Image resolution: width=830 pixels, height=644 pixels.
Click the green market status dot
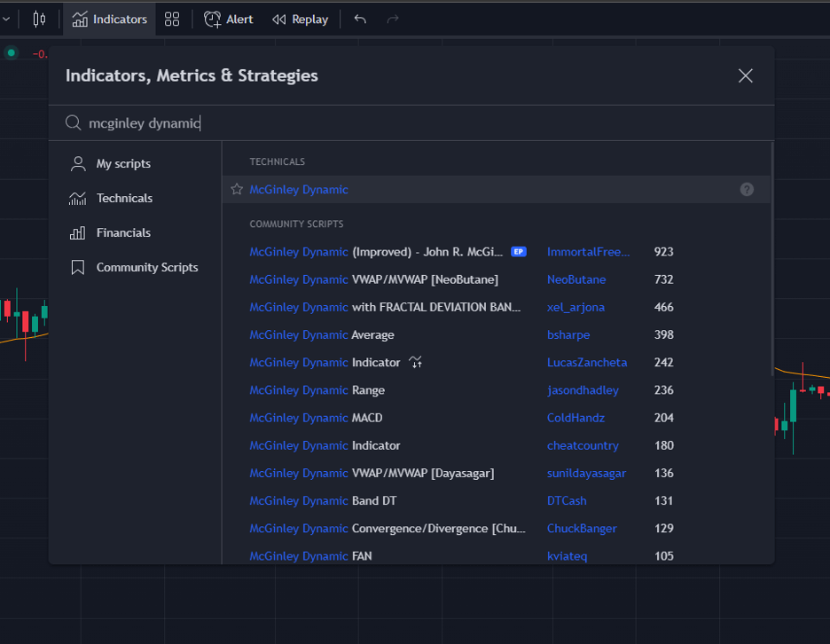(x=12, y=53)
